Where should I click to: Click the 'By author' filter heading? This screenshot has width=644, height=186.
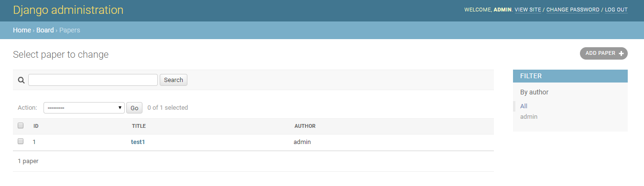click(535, 92)
